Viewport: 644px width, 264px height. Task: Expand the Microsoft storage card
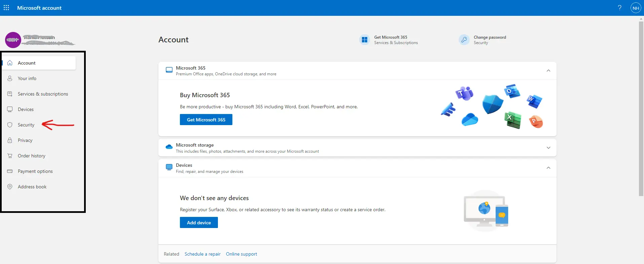[x=548, y=148]
